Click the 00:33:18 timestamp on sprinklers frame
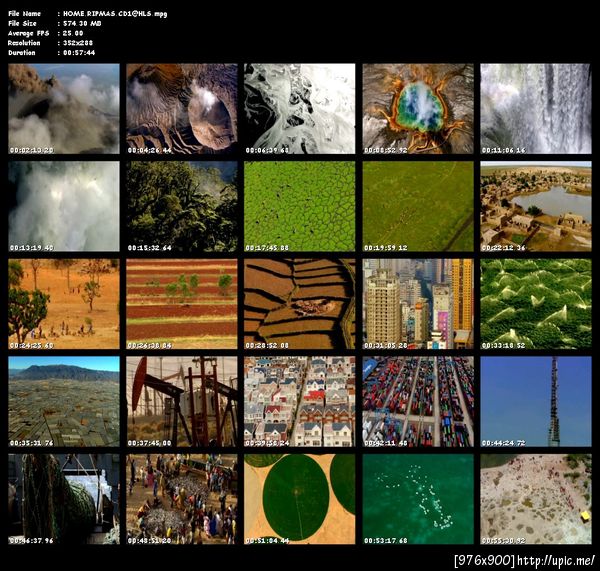 504,346
